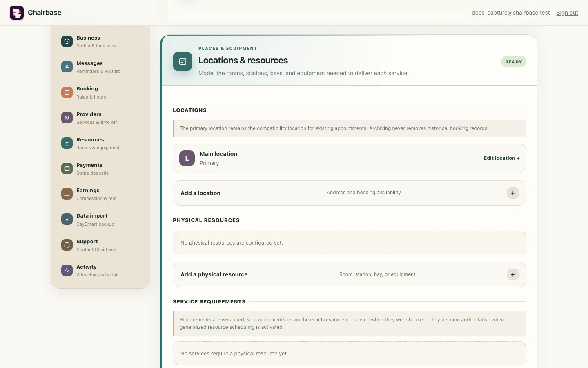Click the docs-capture@chairbase.test email
This screenshot has height=368, width=588.
pyautogui.click(x=511, y=13)
